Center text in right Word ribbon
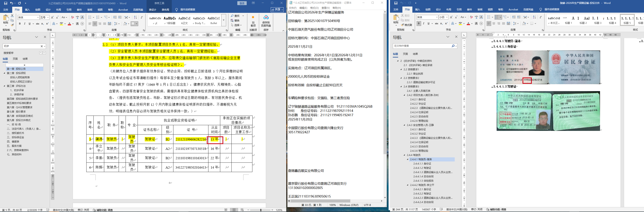Screen dimensions: 644x212 (494, 23)
